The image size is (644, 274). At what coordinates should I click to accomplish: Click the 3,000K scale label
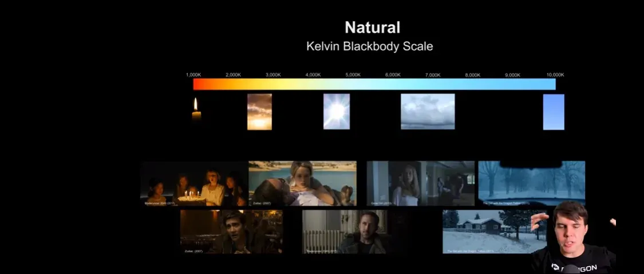point(273,75)
